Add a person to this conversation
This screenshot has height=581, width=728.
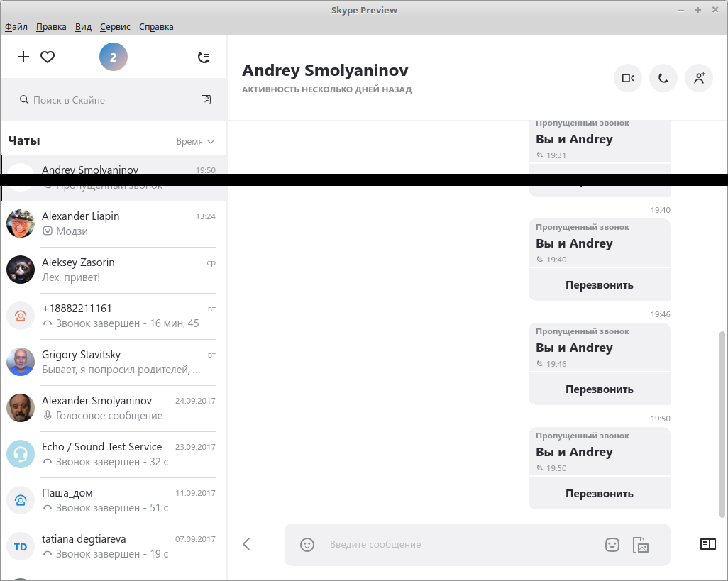(x=699, y=78)
